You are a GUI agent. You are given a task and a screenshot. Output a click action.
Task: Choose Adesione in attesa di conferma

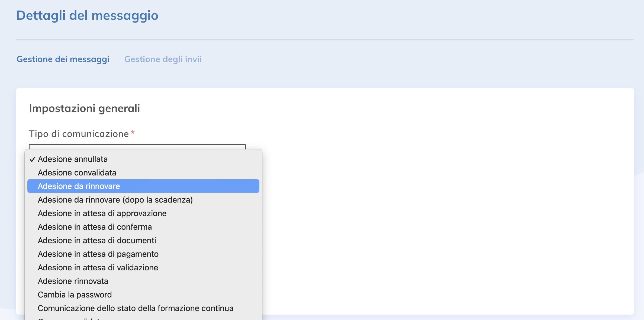click(x=95, y=227)
